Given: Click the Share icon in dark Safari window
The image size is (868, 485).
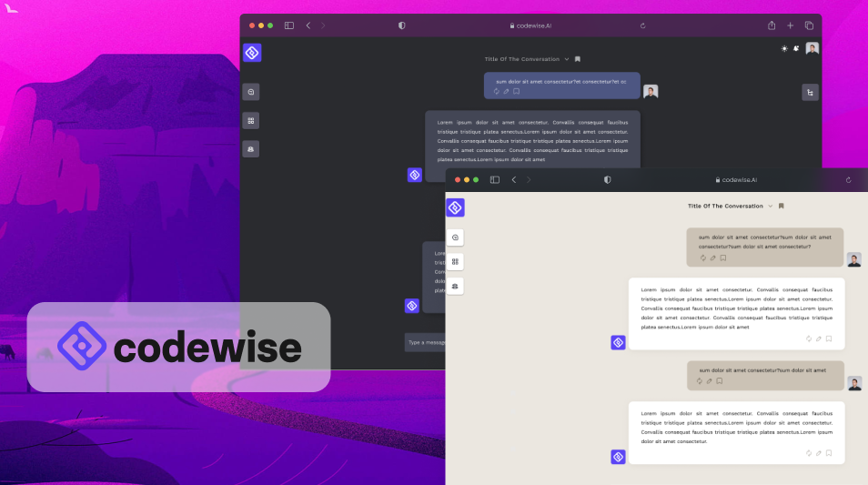Looking at the screenshot, I should coord(772,25).
